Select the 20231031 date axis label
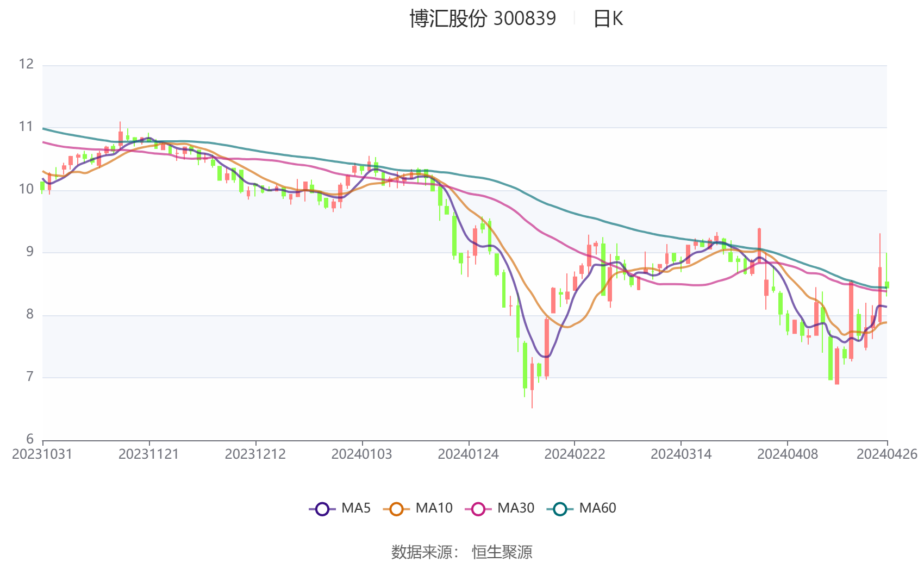The width and height of the screenshot is (924, 562). tap(42, 454)
